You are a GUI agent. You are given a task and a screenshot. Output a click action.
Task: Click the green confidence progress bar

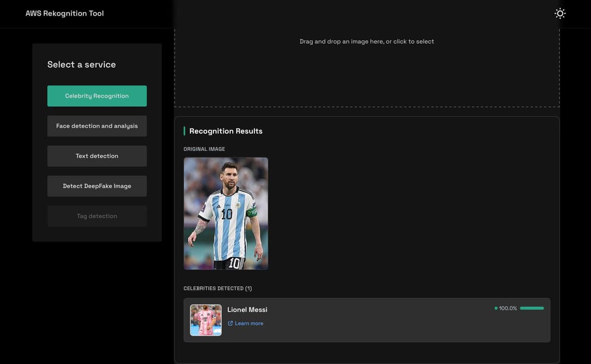pos(532,308)
